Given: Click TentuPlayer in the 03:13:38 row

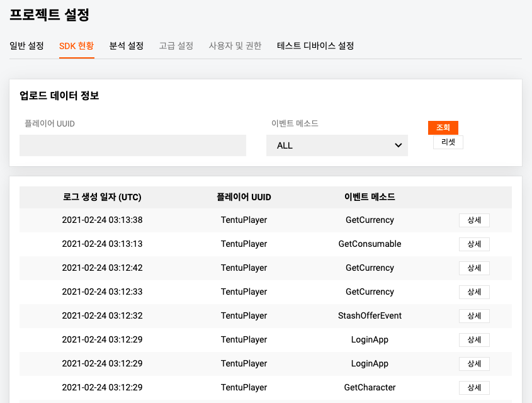Looking at the screenshot, I should click(x=244, y=220).
